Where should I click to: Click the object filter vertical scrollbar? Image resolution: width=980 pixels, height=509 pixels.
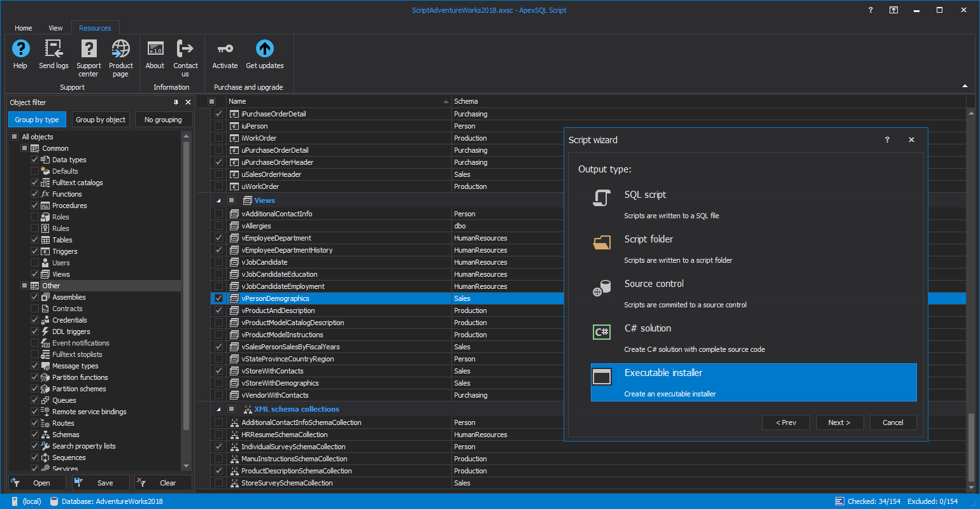coord(186,286)
